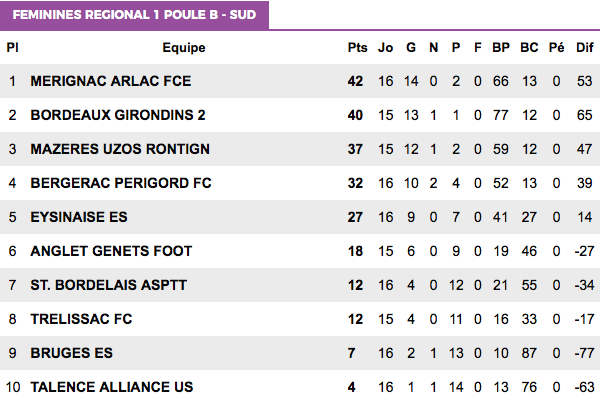This screenshot has height=409, width=601.
Task: Sort table by the Pts column header
Action: click(x=357, y=48)
